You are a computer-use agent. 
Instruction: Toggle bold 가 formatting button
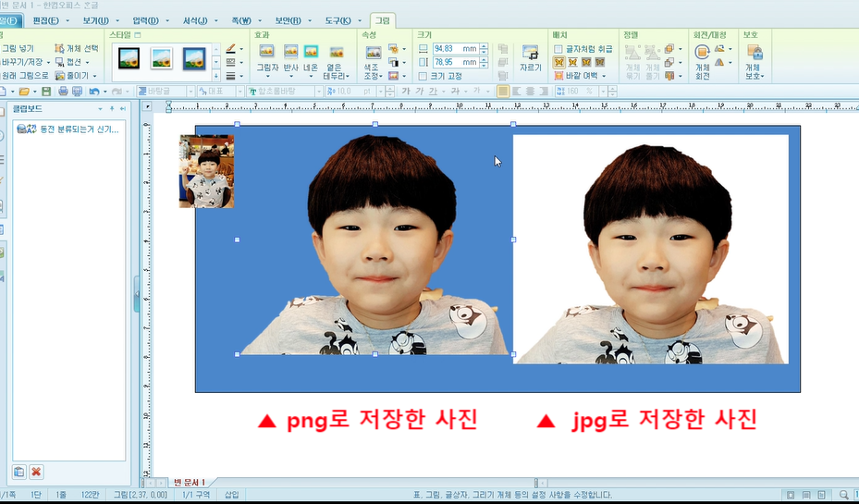pos(405,92)
